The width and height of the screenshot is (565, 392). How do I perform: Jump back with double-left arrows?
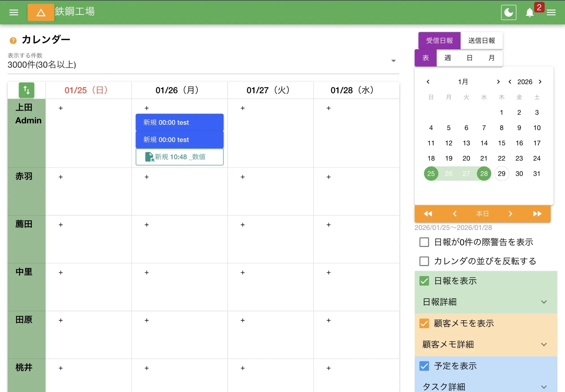tap(428, 214)
